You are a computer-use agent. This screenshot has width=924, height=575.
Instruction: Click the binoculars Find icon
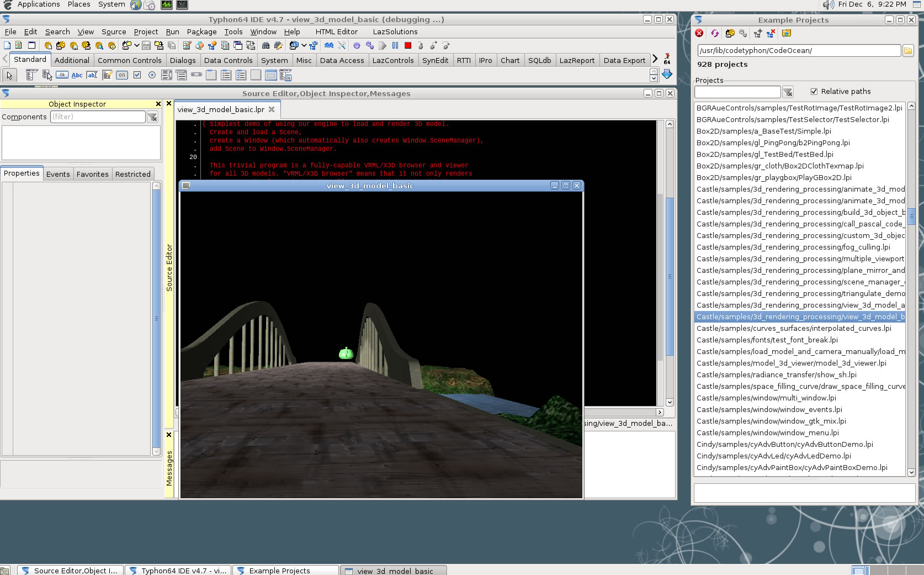click(x=265, y=45)
